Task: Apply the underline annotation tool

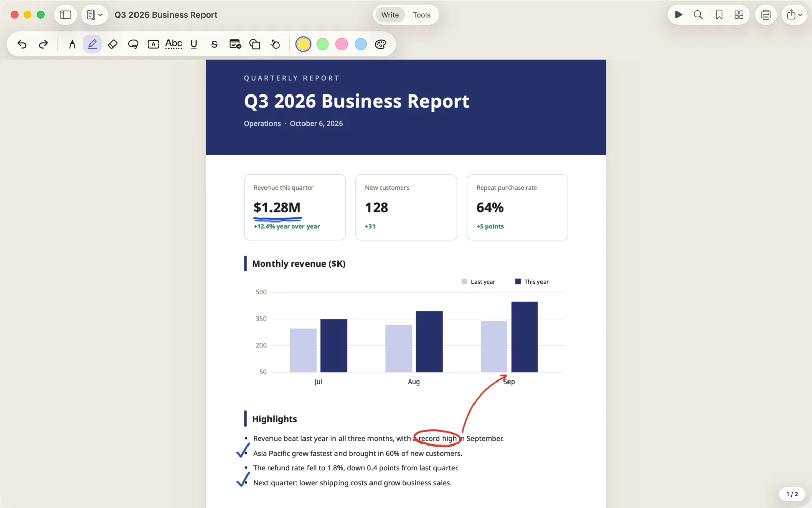Action: [x=194, y=44]
